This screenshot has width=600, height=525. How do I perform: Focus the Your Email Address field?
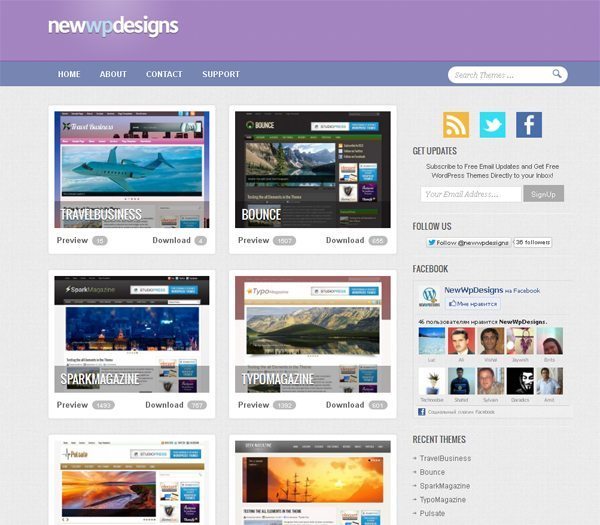coord(471,194)
